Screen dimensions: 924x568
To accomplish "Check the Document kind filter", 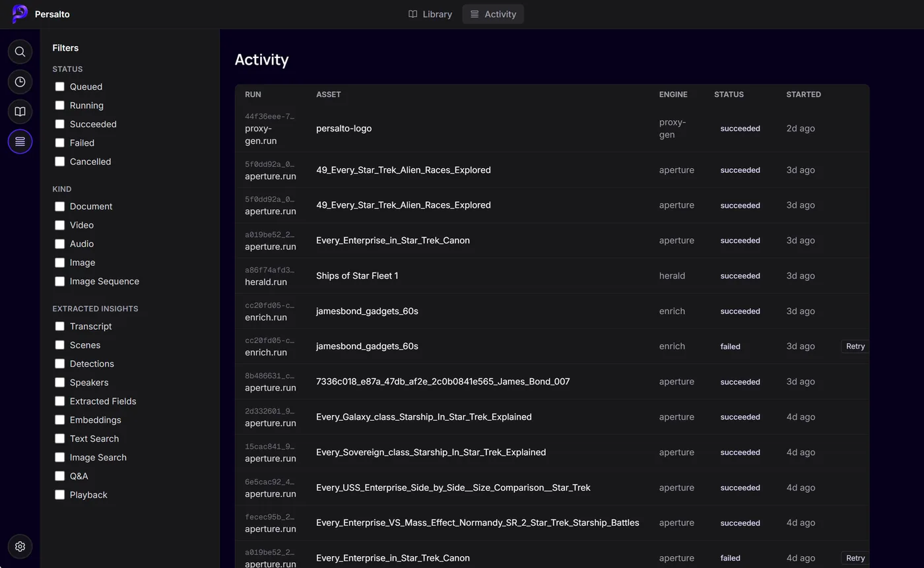I will 59,206.
